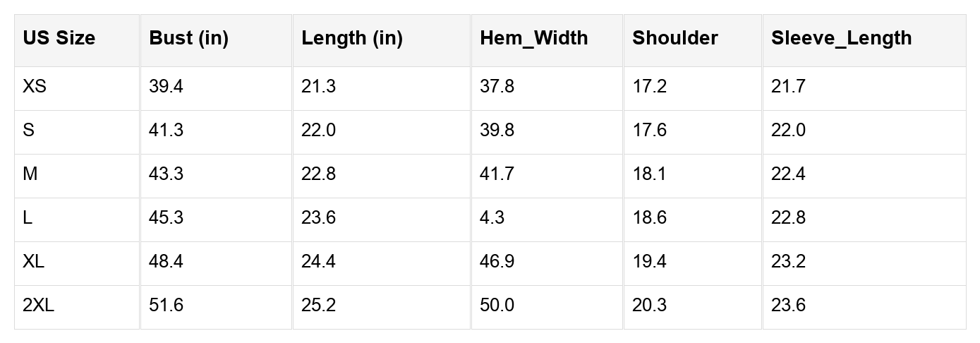
Task: Click hem width value 50.0
Action: coord(497,306)
